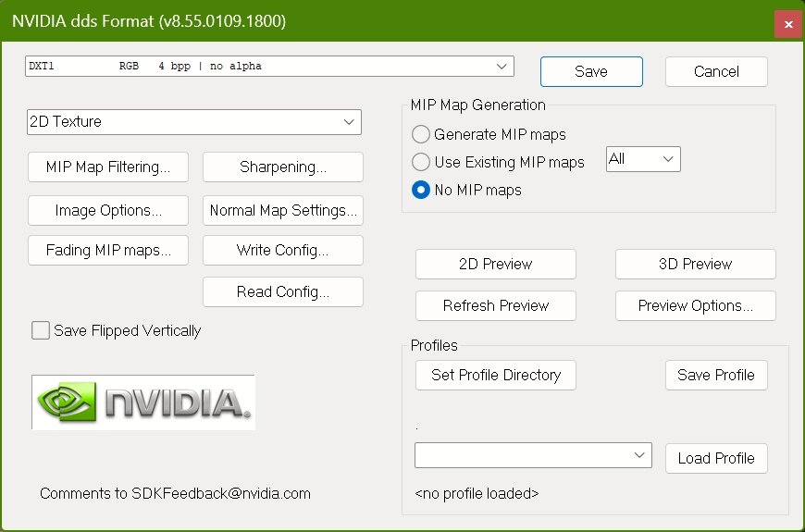Click Write Config button
This screenshot has height=532, width=805.
pos(283,250)
